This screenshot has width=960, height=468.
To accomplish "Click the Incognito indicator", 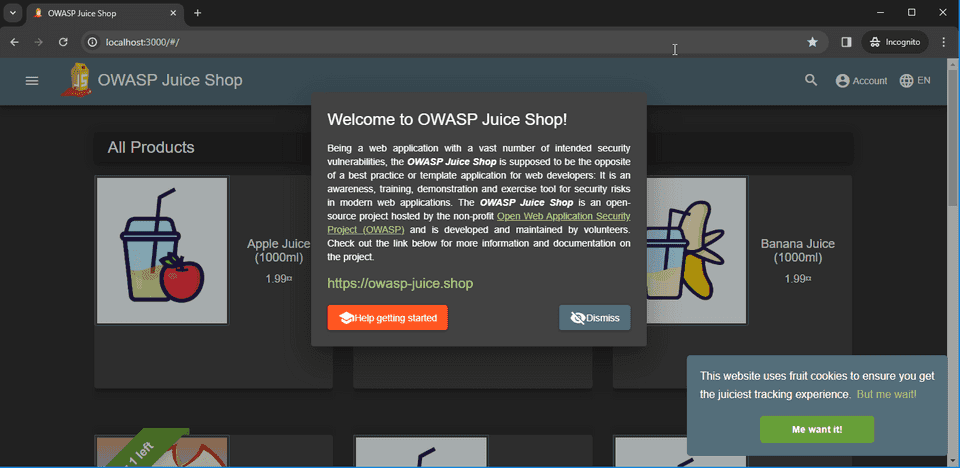I will click(x=895, y=42).
